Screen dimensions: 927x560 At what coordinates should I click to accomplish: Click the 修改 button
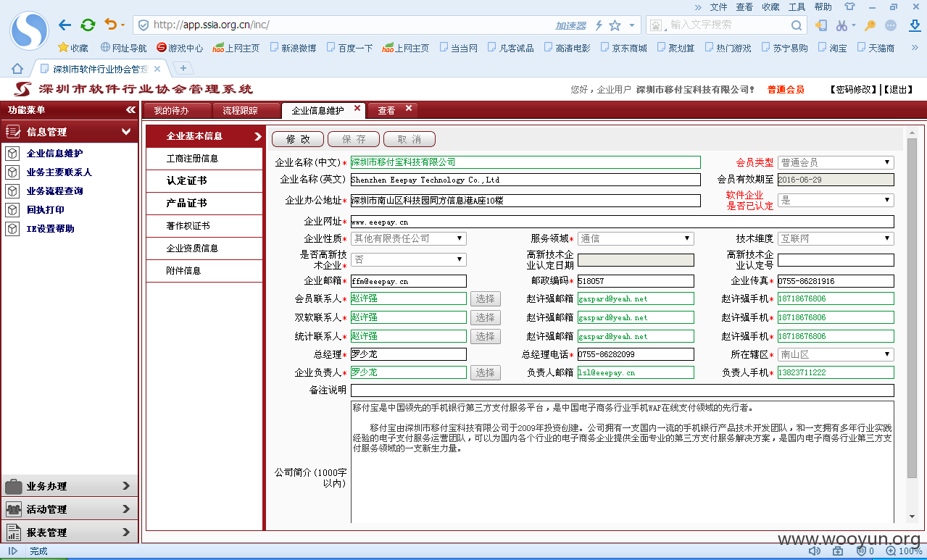[298, 139]
